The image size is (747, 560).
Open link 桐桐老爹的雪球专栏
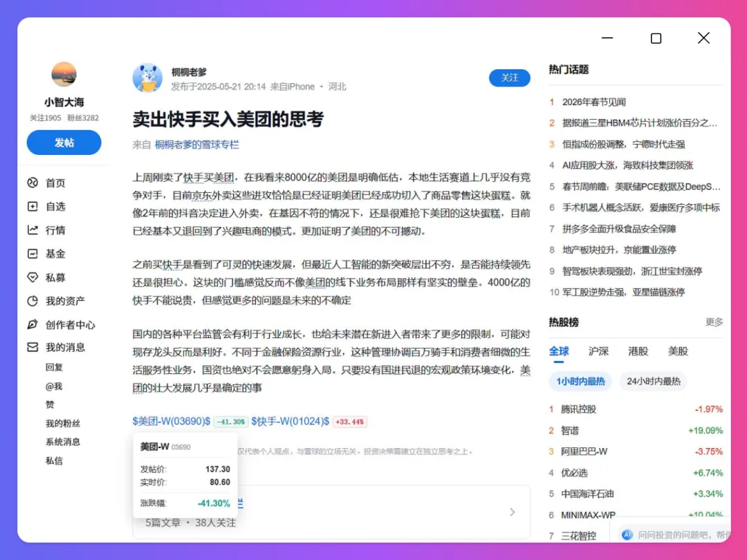196,144
